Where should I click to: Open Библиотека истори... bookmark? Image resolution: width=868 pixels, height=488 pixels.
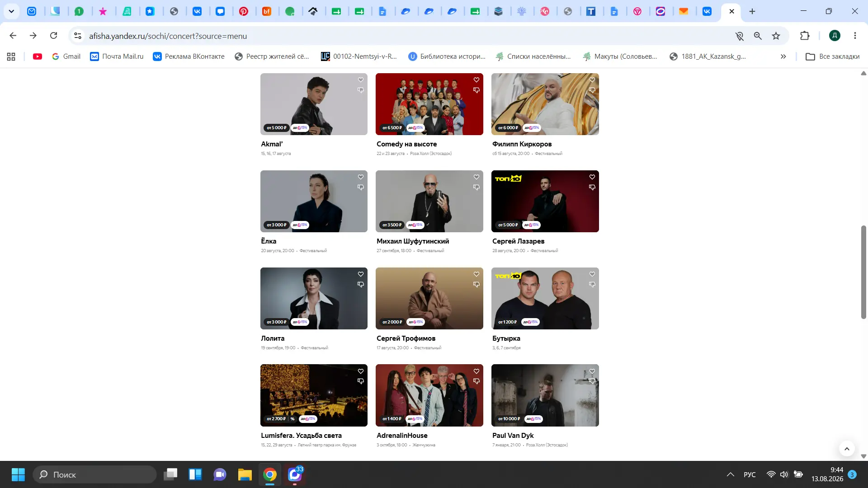447,56
